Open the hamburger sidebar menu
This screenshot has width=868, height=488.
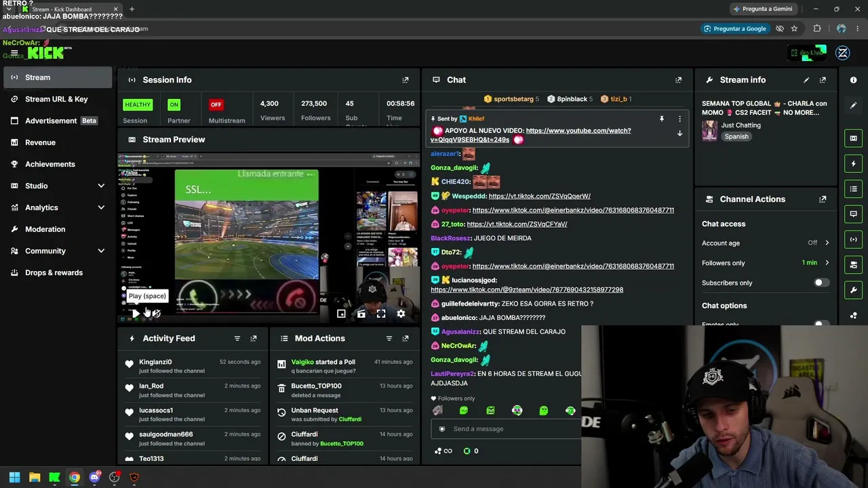click(14, 53)
